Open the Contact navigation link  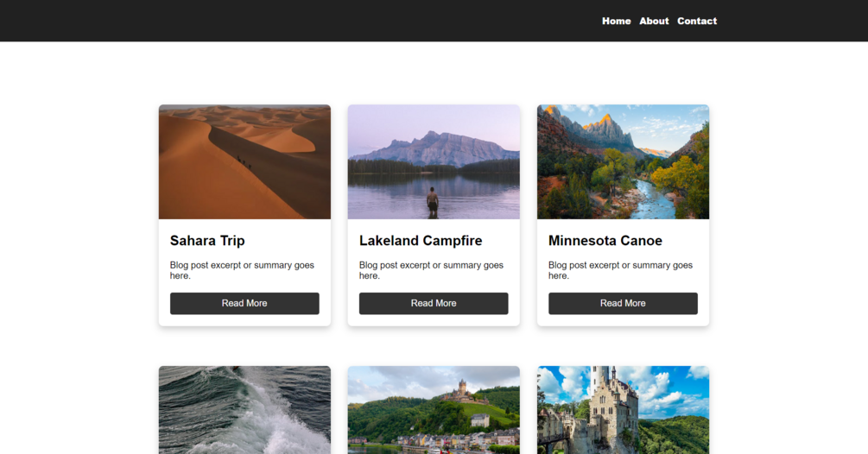(x=697, y=21)
